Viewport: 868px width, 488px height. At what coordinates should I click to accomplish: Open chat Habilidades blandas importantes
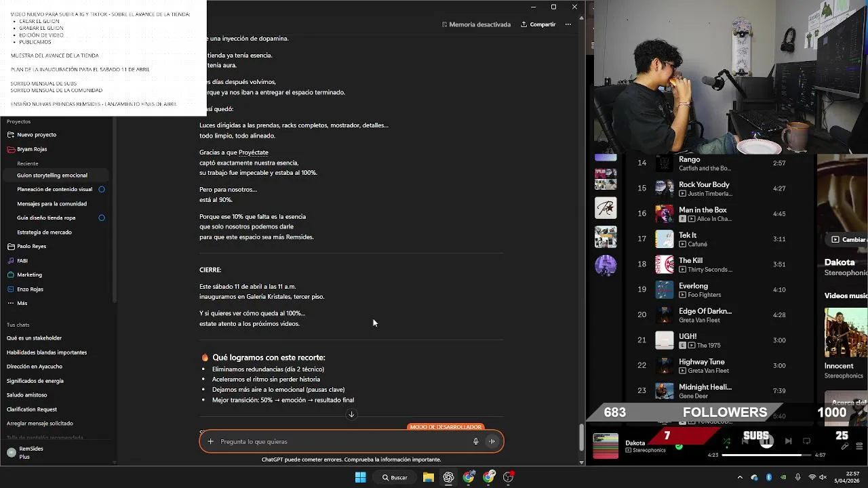coord(47,352)
